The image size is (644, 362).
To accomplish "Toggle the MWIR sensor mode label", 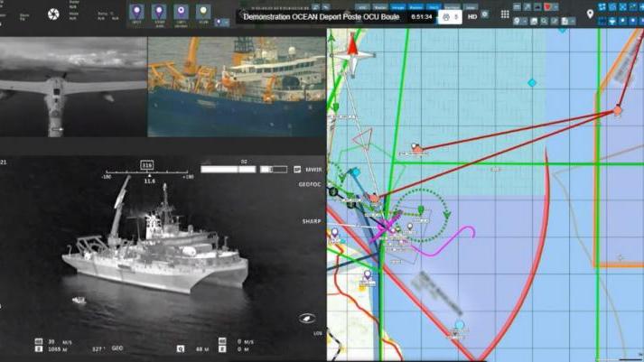I will pyautogui.click(x=313, y=169).
